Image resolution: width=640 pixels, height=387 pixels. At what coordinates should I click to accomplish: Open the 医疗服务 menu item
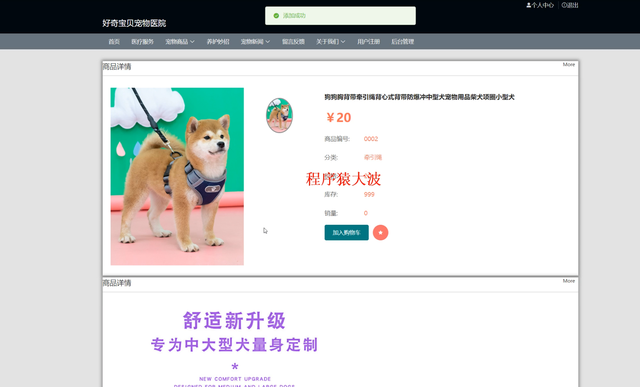pos(142,42)
